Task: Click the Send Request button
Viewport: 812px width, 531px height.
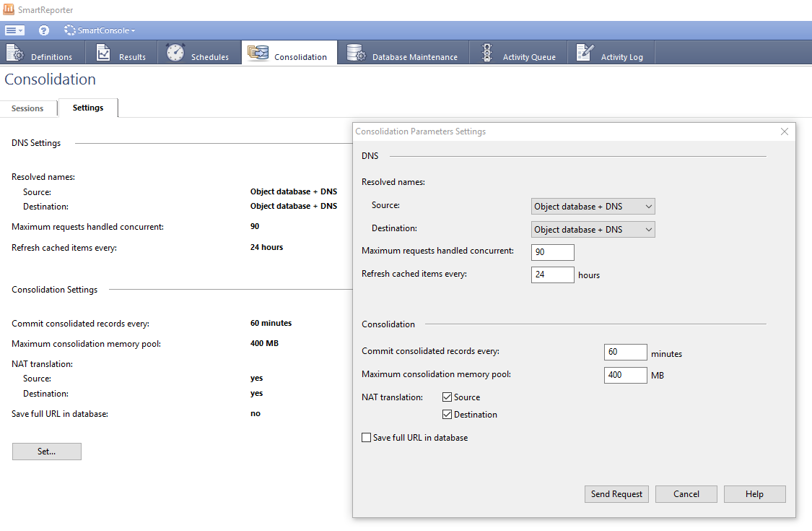Action: [617, 494]
